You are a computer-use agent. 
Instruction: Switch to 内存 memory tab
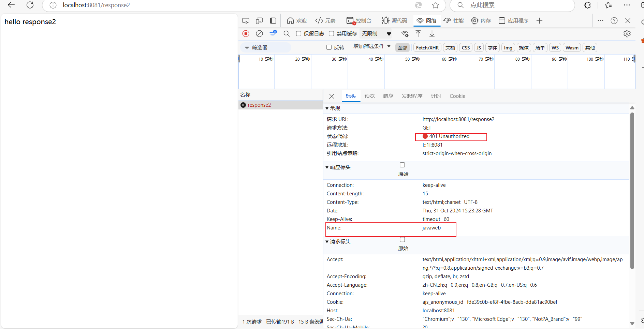point(481,21)
